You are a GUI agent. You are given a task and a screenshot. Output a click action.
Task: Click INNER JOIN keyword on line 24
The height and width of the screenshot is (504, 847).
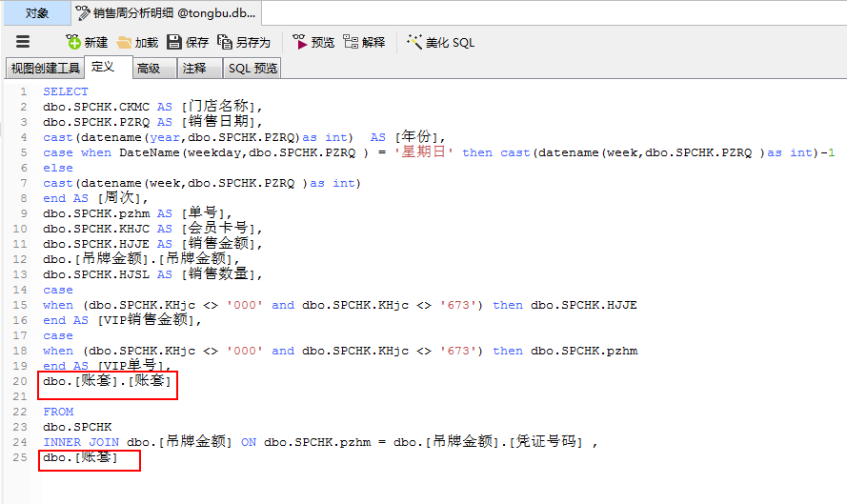point(81,442)
